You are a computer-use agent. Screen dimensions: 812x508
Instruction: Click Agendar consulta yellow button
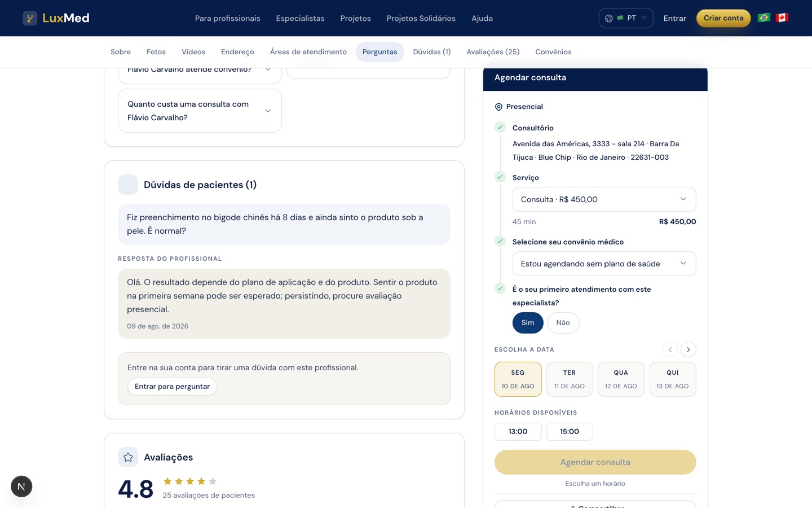point(595,462)
